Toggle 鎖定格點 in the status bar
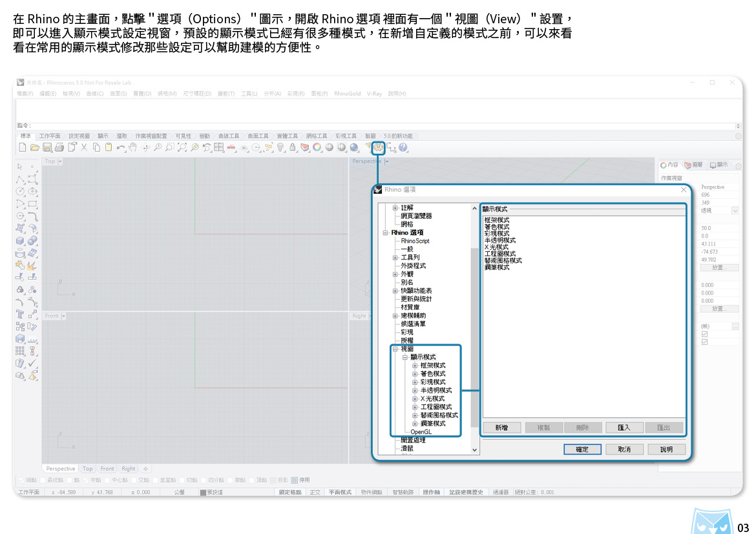The height and width of the screenshot is (534, 756). 290,493
